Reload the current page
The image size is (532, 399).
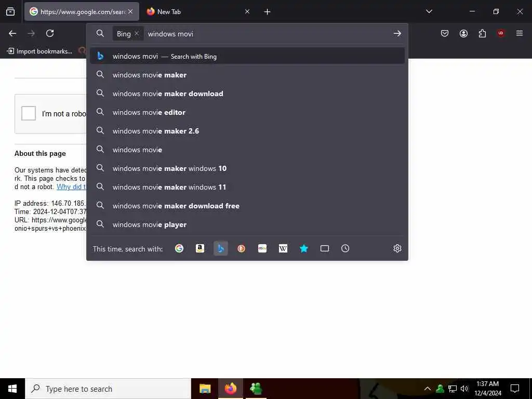(50, 33)
